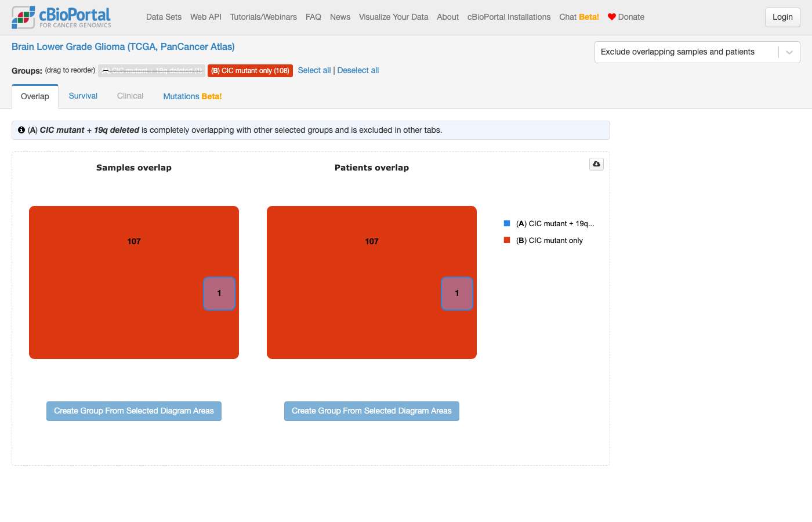Click legend label (B) CIC mutant only
The height and width of the screenshot is (522, 812).
click(549, 241)
